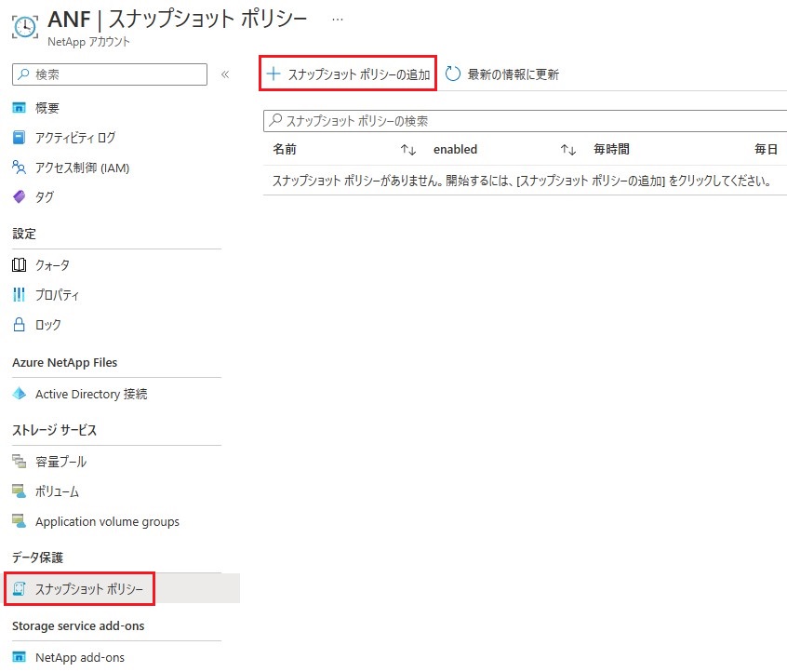Open ボリューム storage item
The width and height of the screenshot is (787, 672).
(58, 491)
